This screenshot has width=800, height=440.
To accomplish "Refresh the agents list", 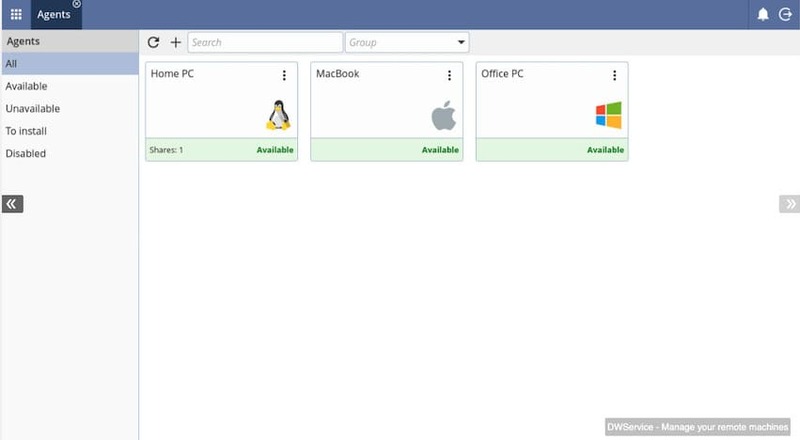I will pyautogui.click(x=153, y=42).
